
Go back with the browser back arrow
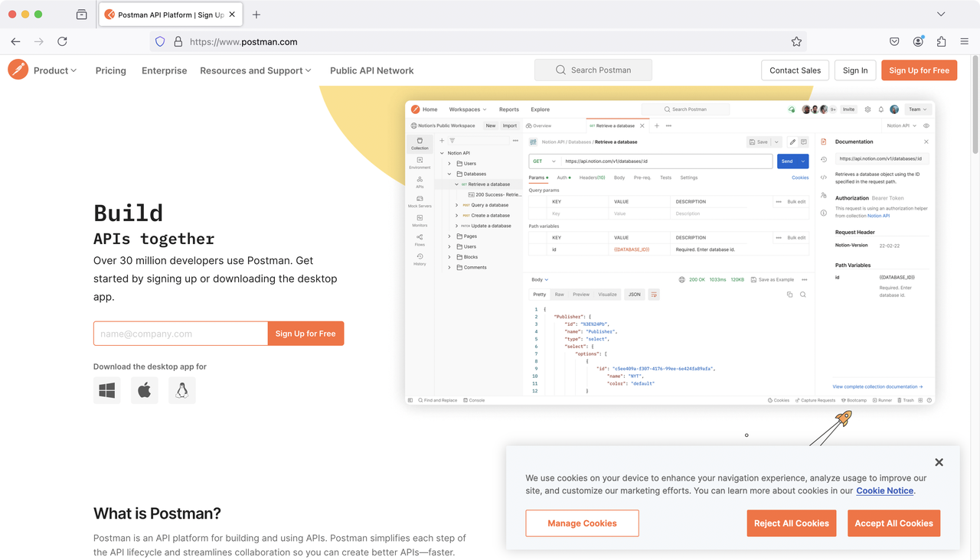click(x=15, y=42)
